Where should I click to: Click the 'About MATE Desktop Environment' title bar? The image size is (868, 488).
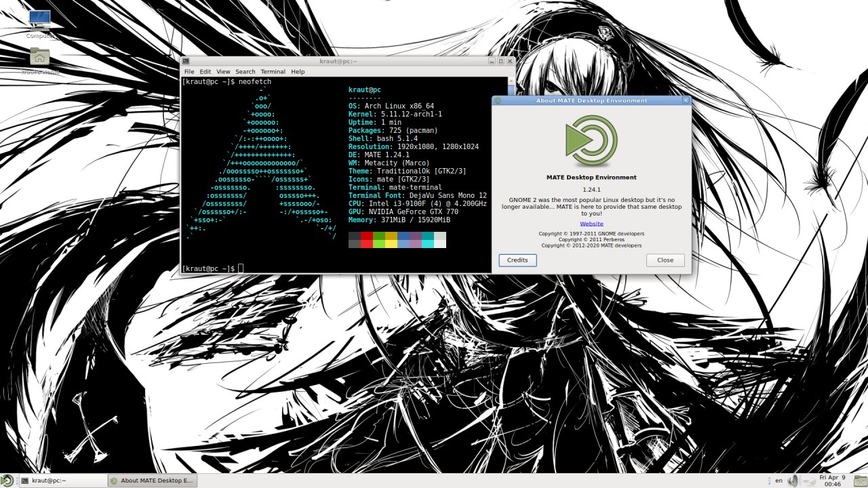point(592,100)
